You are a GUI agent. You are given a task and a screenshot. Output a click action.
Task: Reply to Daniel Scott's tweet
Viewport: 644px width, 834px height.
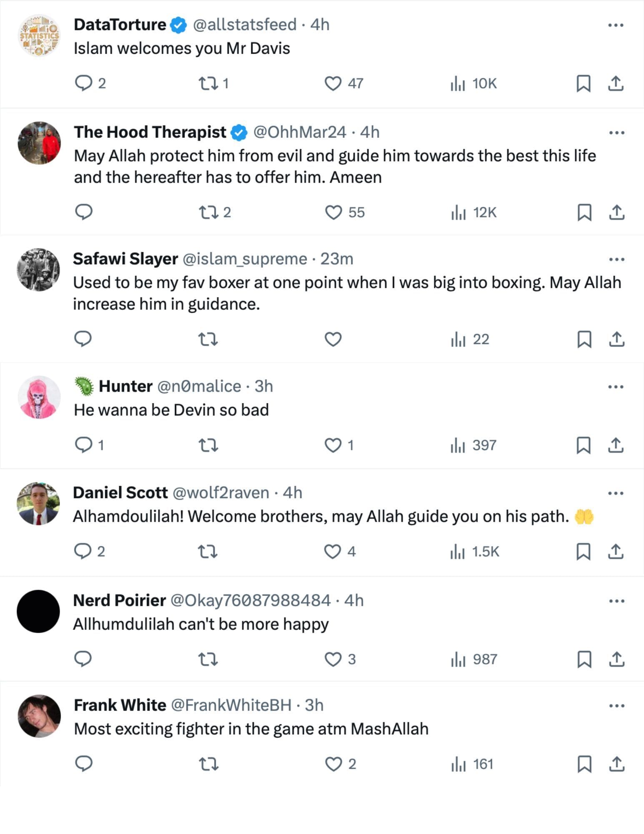(x=83, y=551)
